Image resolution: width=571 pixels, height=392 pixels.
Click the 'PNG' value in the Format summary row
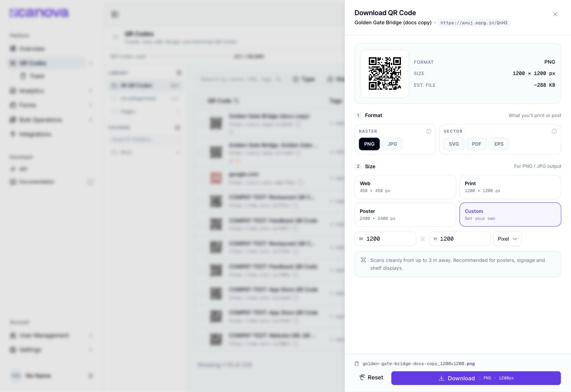click(x=550, y=62)
